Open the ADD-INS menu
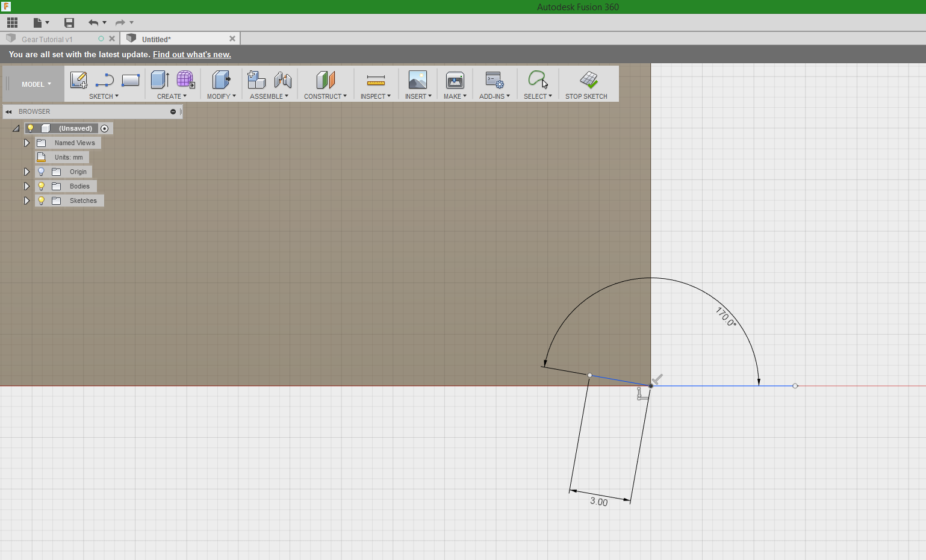Image resolution: width=926 pixels, height=560 pixels. (x=494, y=96)
